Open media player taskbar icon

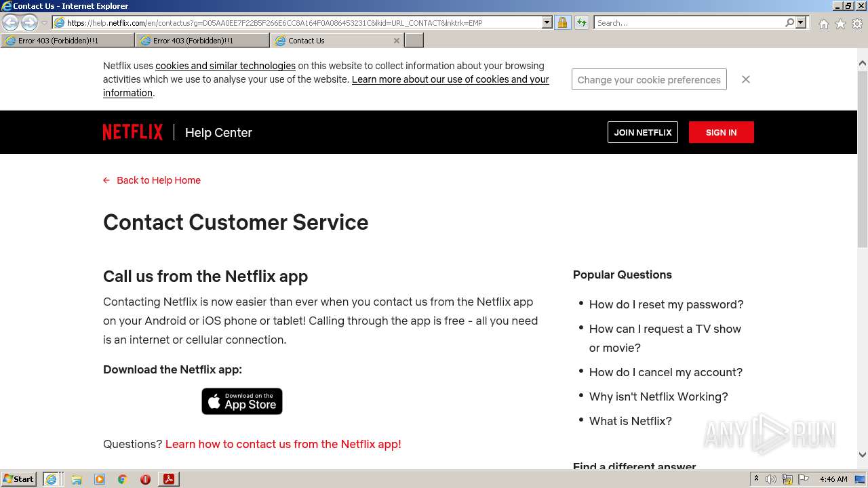click(x=100, y=479)
